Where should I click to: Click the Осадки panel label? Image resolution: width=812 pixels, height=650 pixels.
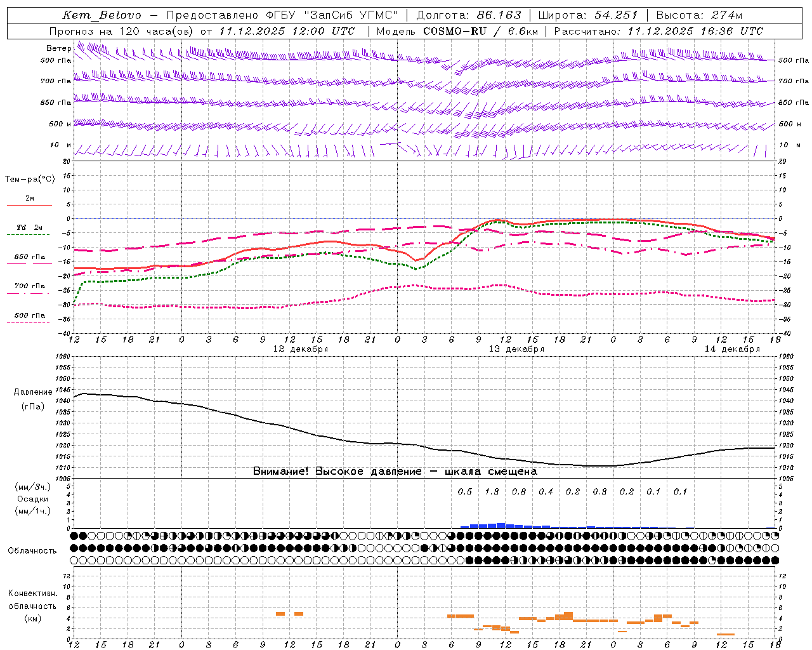point(33,499)
